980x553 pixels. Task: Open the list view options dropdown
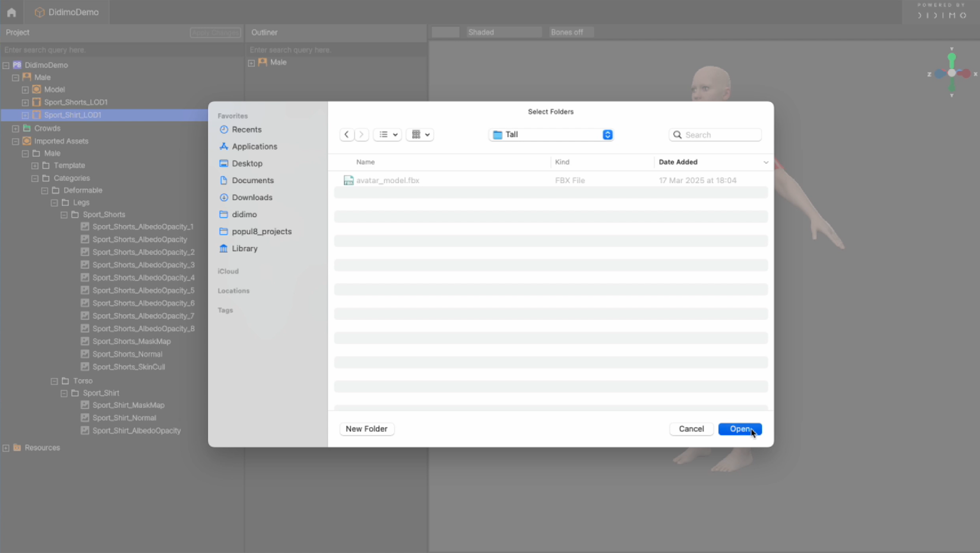[x=388, y=134]
